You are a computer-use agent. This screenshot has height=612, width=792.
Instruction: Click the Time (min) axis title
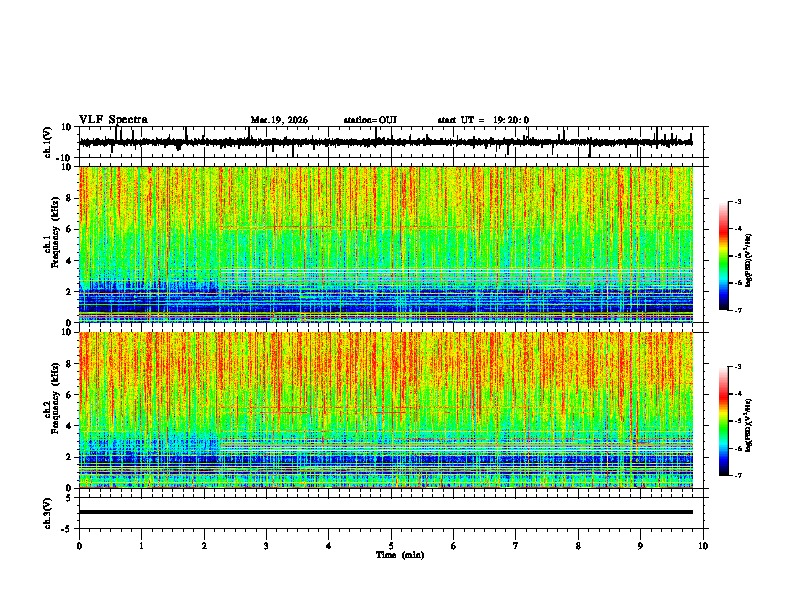400,555
